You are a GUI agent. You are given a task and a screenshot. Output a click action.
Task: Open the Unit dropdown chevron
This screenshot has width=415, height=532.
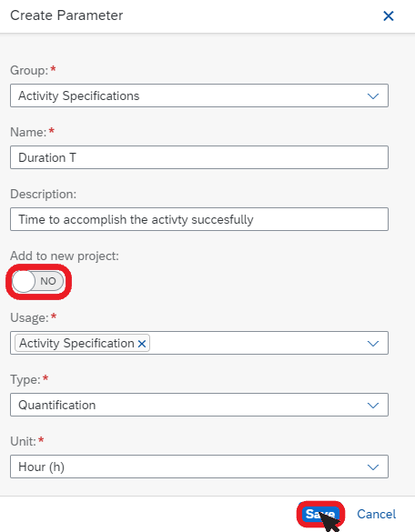(x=373, y=467)
